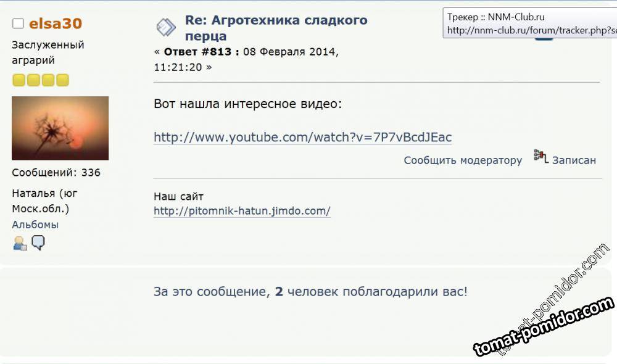Send personal message via speech bubble icon
The width and height of the screenshot is (617, 364).
[x=38, y=243]
